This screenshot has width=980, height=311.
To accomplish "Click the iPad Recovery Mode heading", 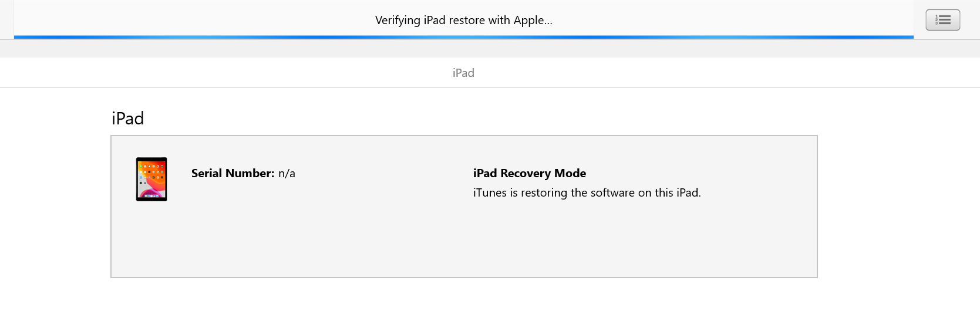I will 529,173.
